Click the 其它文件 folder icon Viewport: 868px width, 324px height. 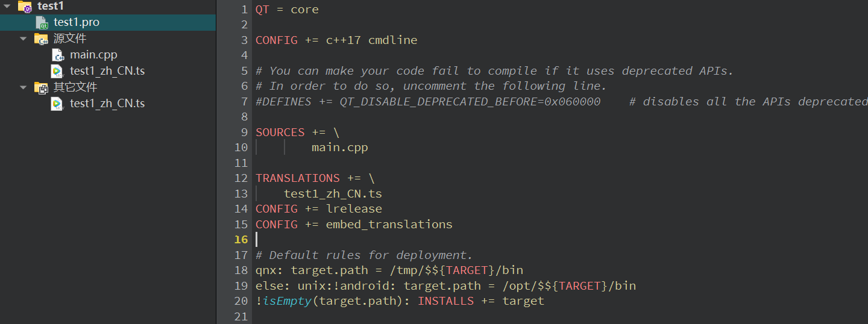coord(41,88)
